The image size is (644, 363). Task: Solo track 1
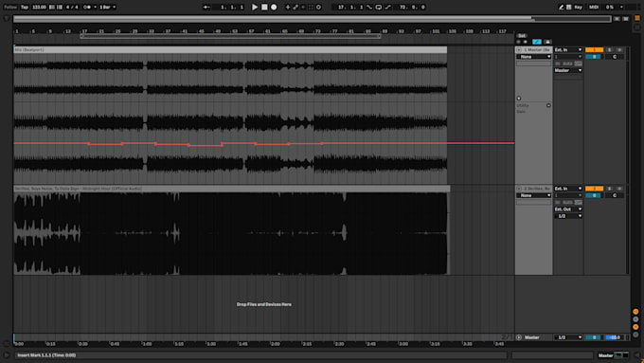click(610, 49)
